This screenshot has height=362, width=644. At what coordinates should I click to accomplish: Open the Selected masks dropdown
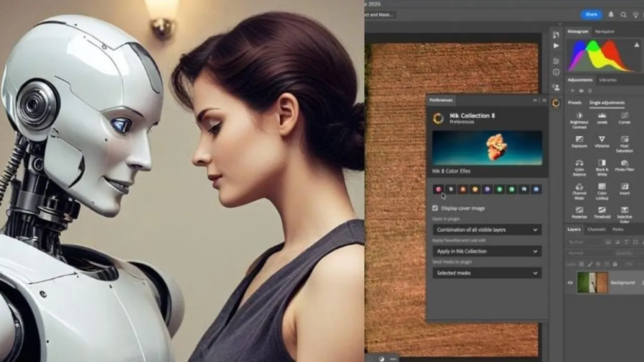tap(487, 273)
